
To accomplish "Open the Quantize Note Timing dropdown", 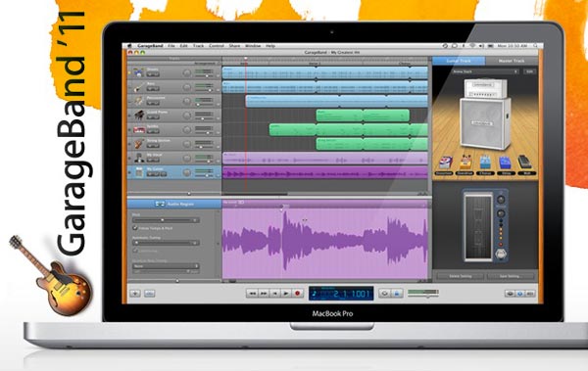I will pyautogui.click(x=166, y=266).
